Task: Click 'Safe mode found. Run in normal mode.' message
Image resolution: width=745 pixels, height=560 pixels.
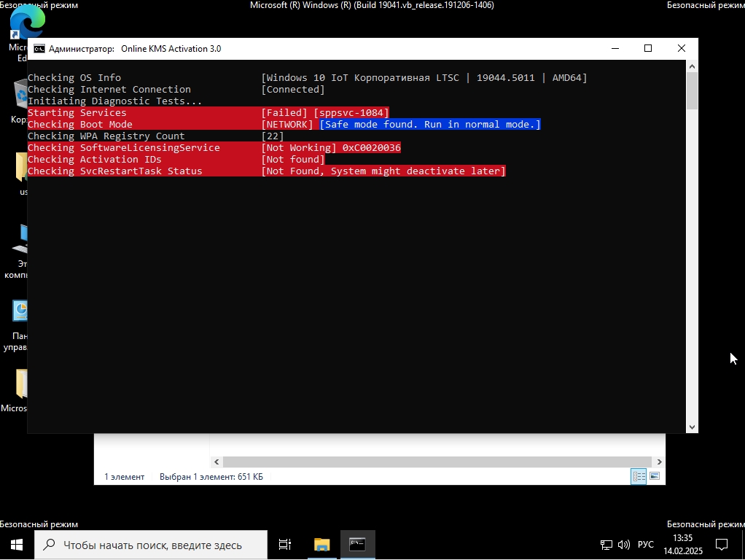Action: (x=430, y=125)
